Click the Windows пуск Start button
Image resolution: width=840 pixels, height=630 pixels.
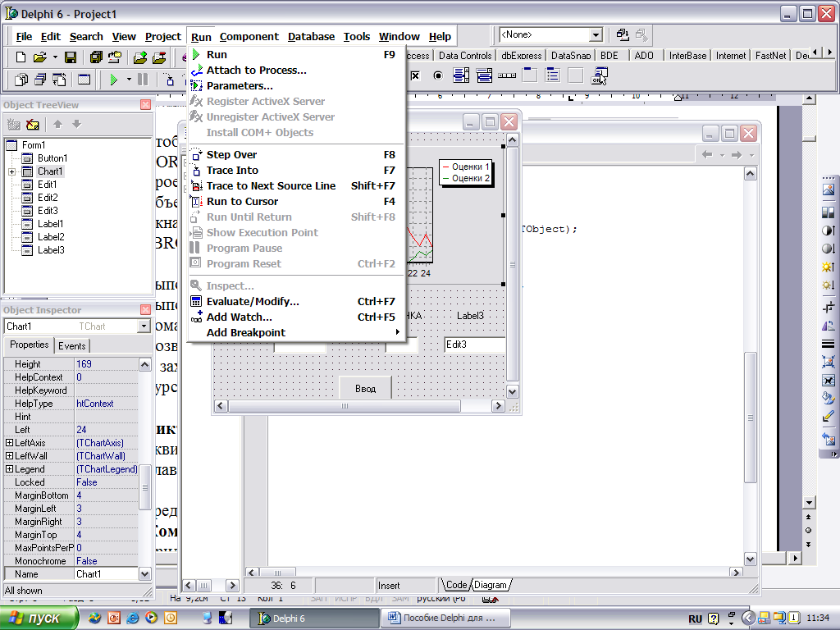pos(39,618)
